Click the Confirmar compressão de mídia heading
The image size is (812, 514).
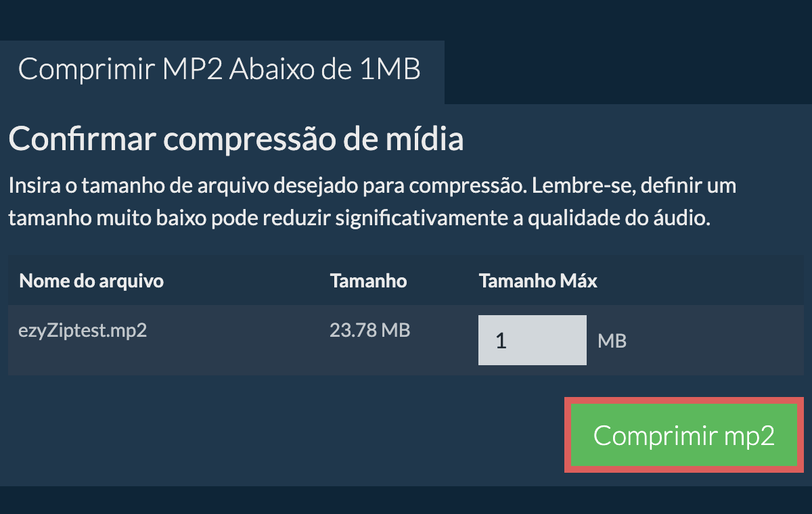236,140
